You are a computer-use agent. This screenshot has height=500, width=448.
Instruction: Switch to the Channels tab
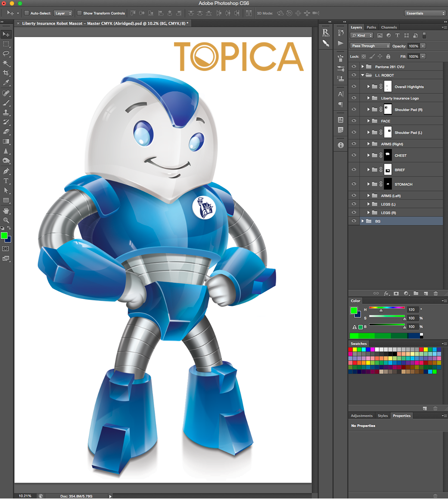pyautogui.click(x=389, y=27)
